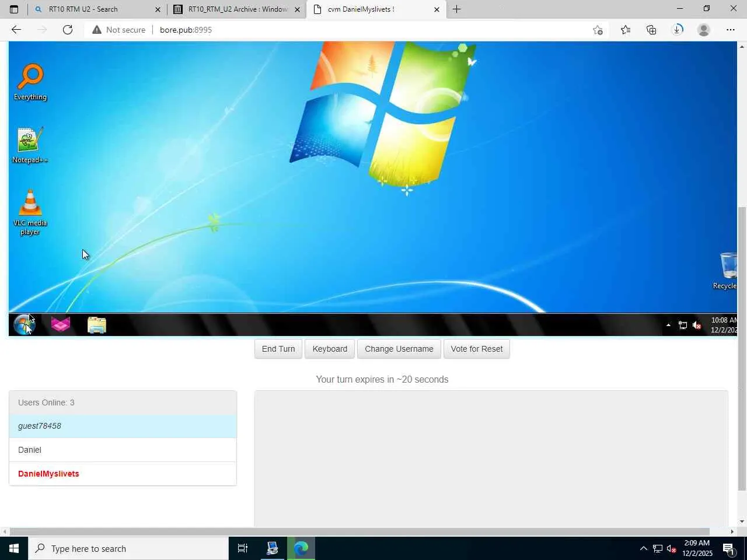Image resolution: width=747 pixels, height=560 pixels.
Task: Open Task View on the host taskbar
Action: point(243,548)
